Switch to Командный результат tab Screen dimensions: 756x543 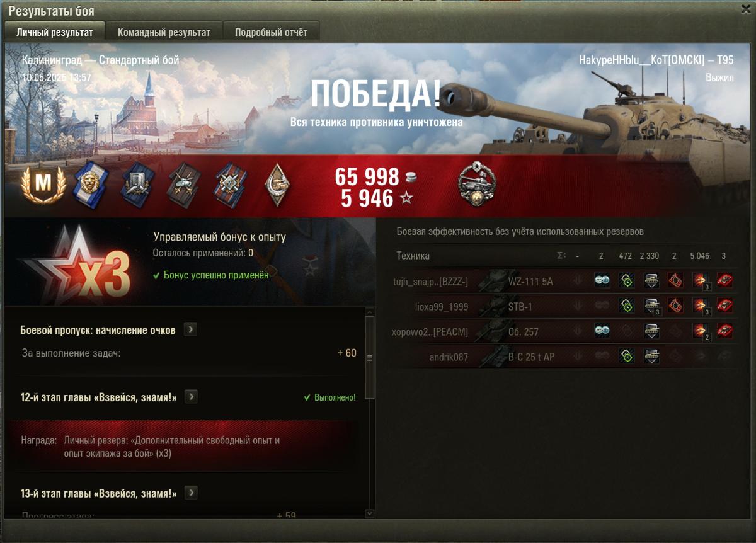point(163,32)
